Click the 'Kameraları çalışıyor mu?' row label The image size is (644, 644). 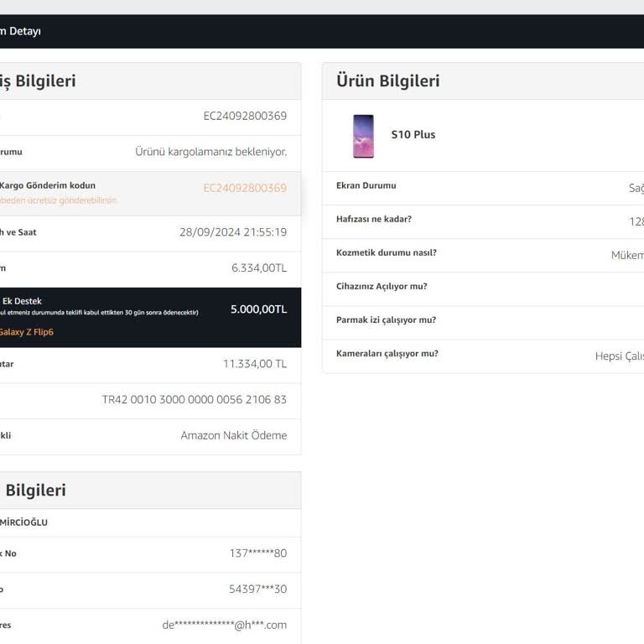click(387, 354)
